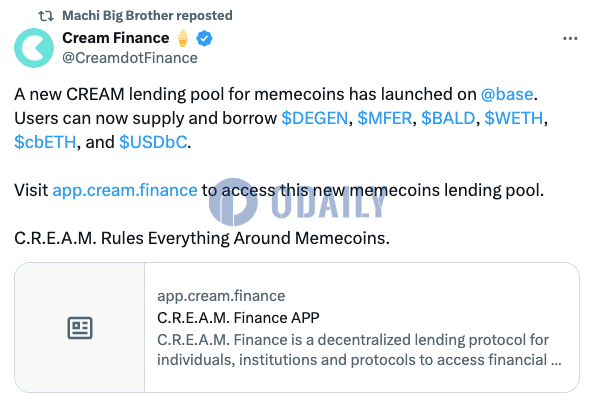596x405 pixels.
Task: Click app.cream.finance domain in preview card
Action: pos(221,296)
